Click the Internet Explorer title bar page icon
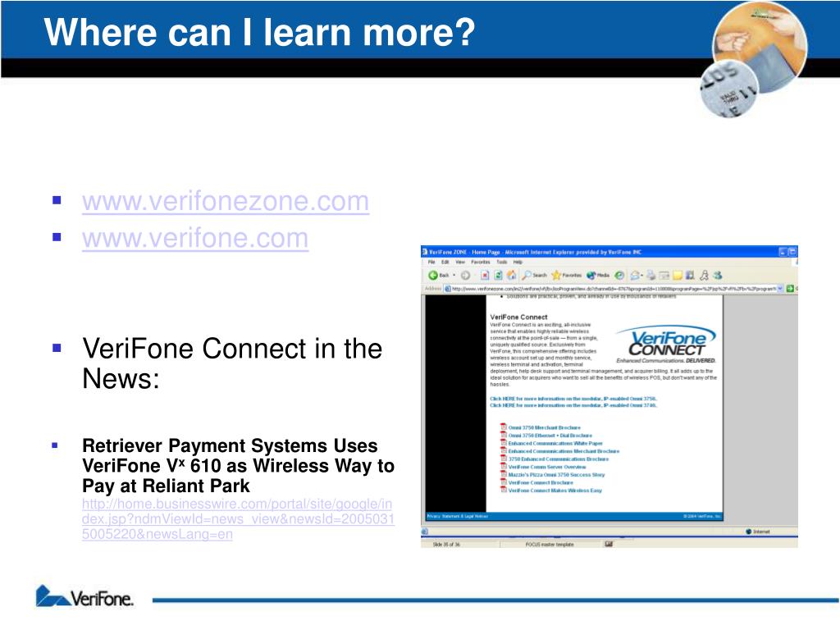 tap(425, 251)
